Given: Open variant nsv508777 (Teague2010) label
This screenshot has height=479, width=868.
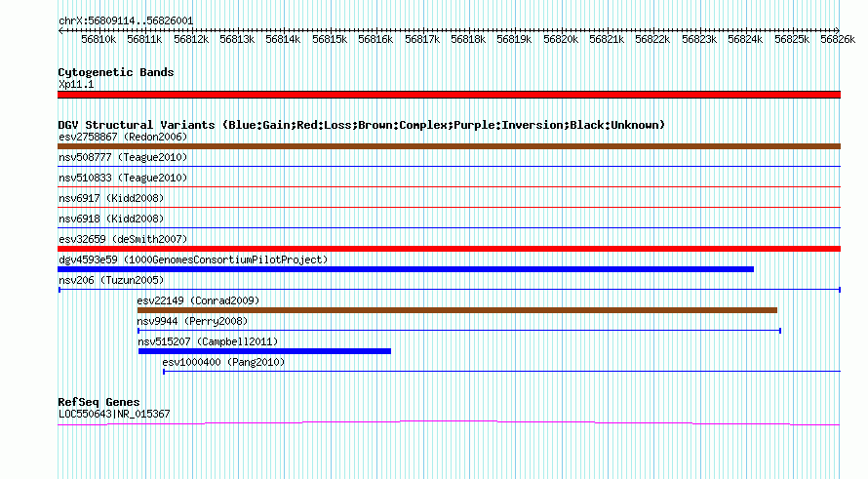Looking at the screenshot, I should click(x=123, y=157).
